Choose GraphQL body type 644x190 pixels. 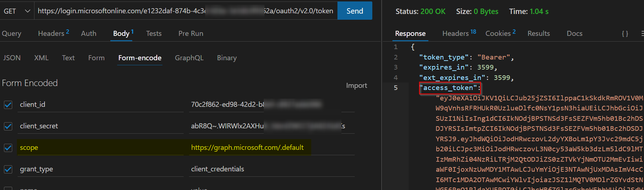(189, 58)
